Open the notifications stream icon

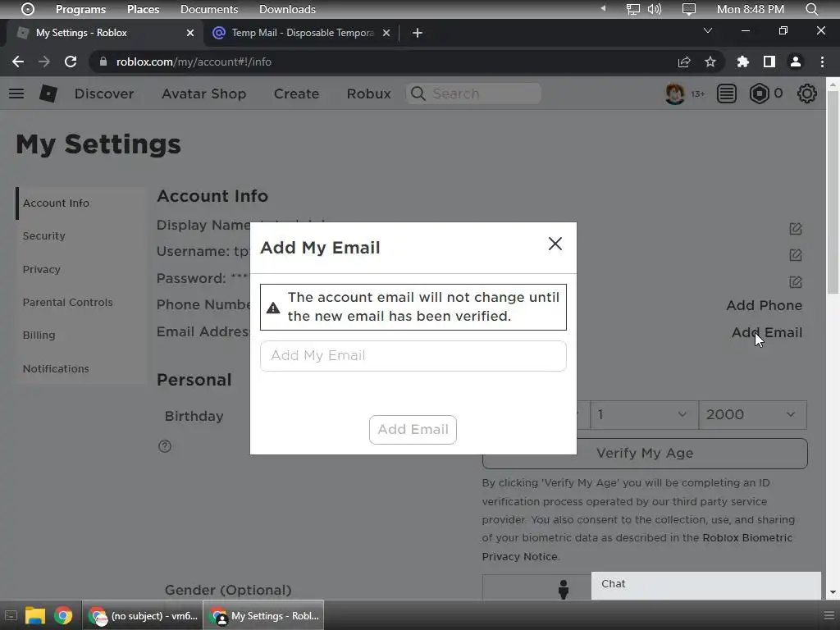click(x=727, y=94)
